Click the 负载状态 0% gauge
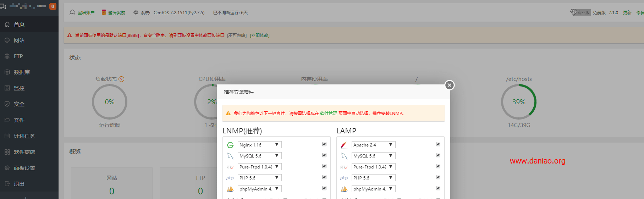 tap(110, 102)
